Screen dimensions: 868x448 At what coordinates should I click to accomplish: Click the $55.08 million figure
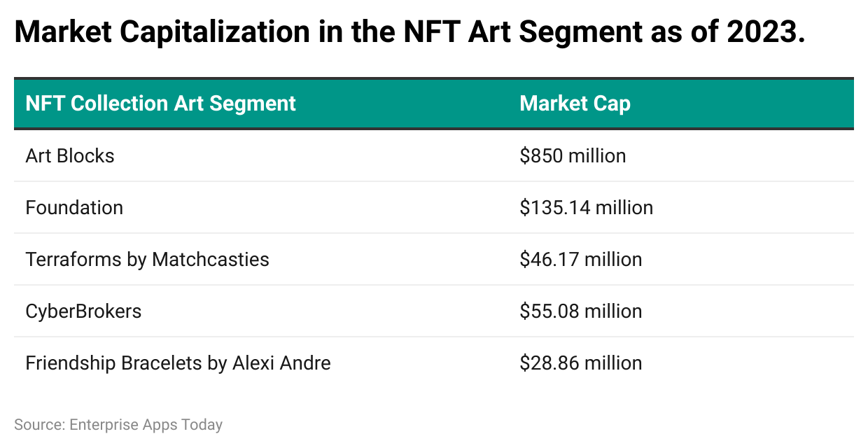(x=580, y=311)
